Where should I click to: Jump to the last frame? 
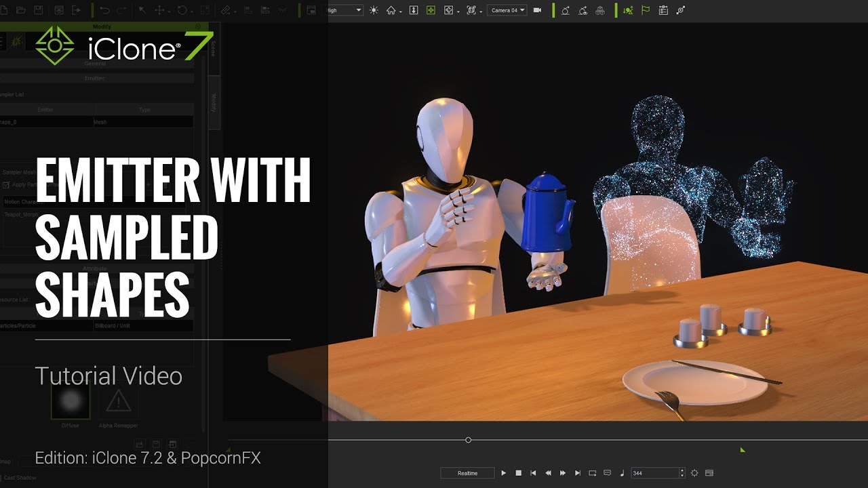tap(578, 473)
